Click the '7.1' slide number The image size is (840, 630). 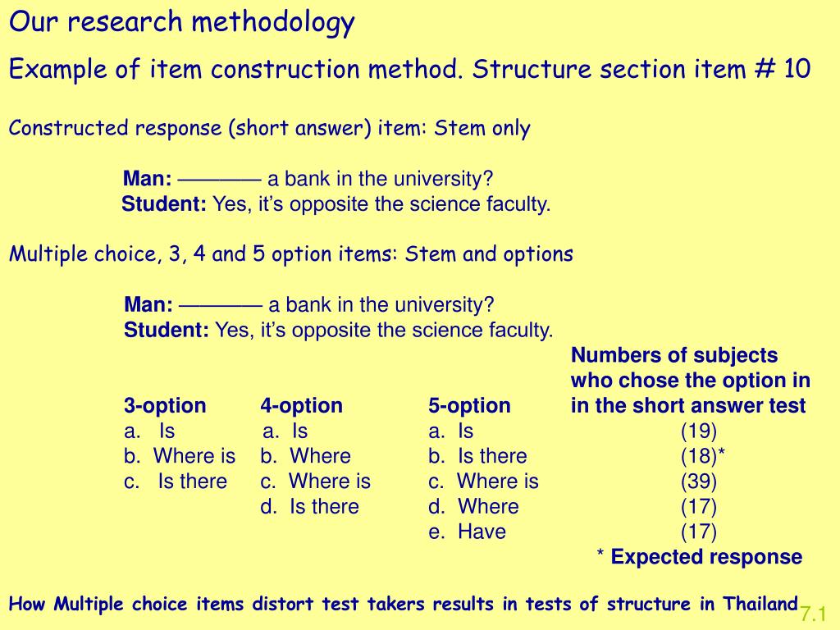tap(813, 614)
